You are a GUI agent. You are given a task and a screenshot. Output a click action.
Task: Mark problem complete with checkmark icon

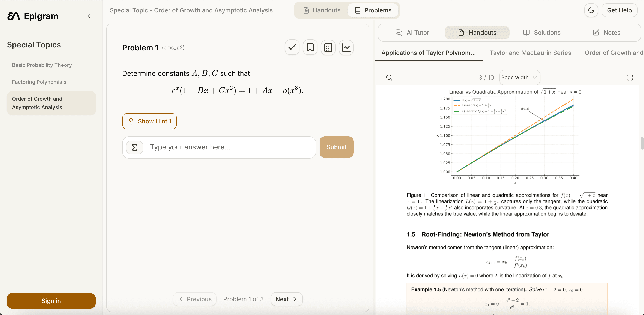click(x=292, y=47)
